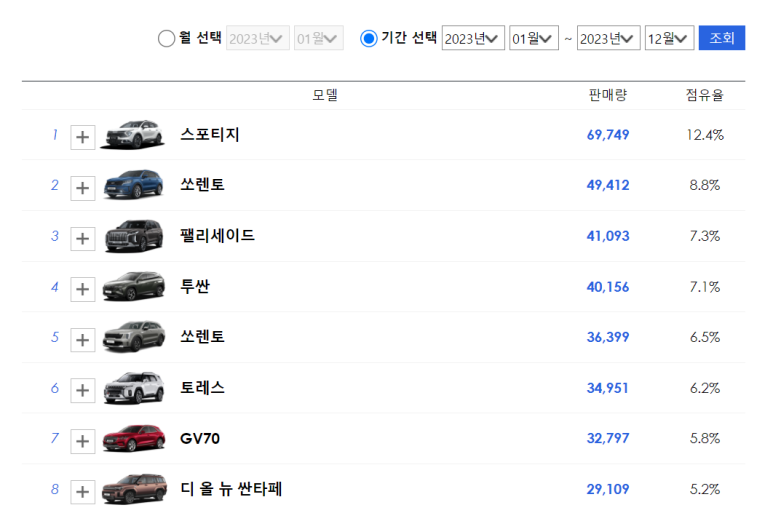This screenshot has width=773, height=513.
Task: Open the 투싼 model name link
Action: (x=195, y=286)
